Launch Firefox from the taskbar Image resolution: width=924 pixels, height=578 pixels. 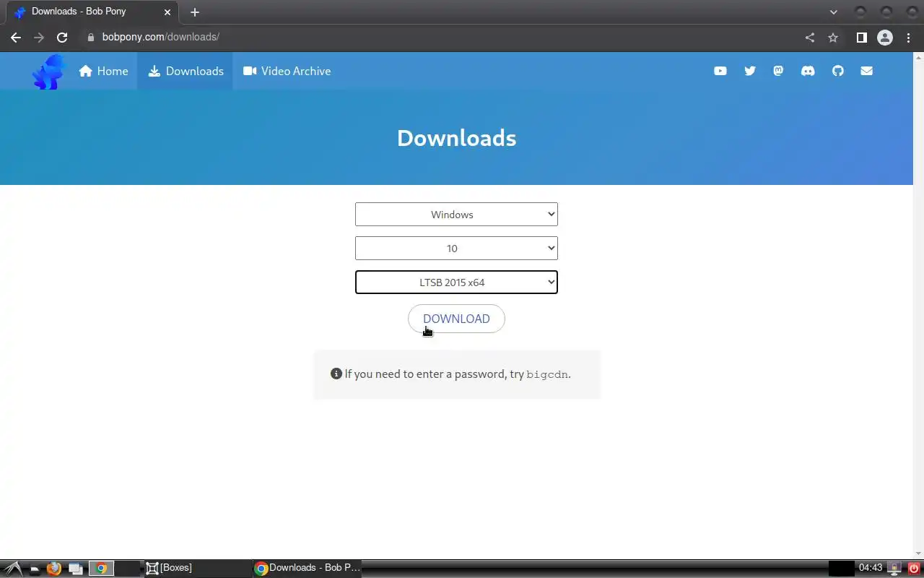pyautogui.click(x=53, y=569)
